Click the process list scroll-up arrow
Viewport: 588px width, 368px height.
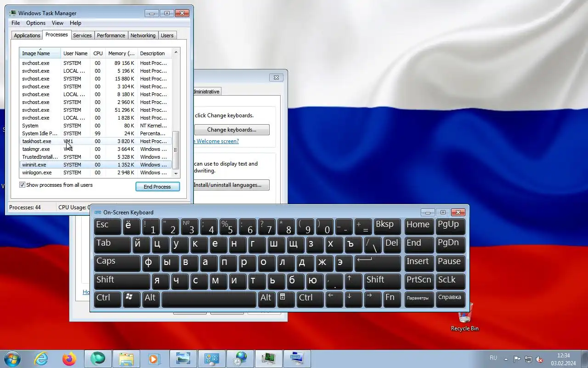[176, 52]
